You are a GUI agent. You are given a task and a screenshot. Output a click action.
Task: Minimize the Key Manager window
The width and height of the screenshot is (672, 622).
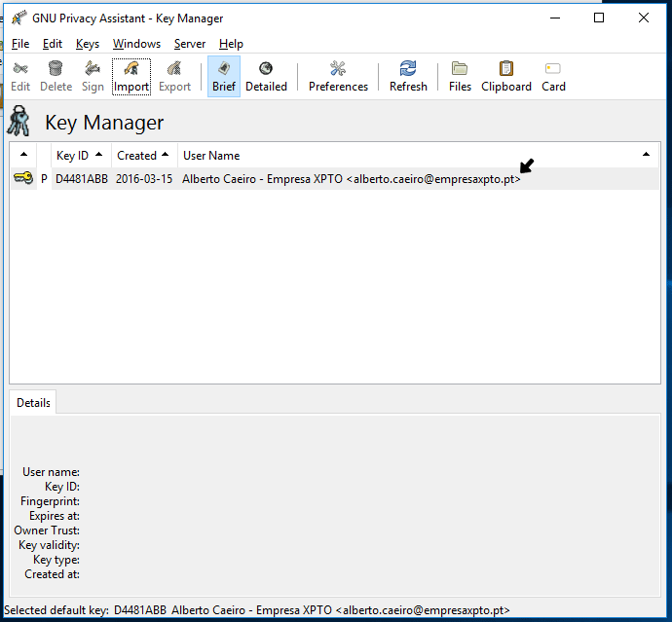coord(555,18)
